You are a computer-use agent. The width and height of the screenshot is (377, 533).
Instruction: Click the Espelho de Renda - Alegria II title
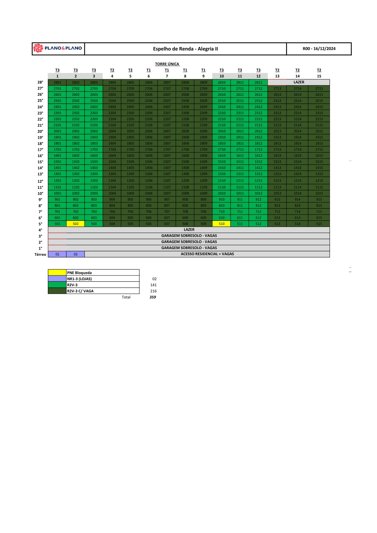point(185,49)
